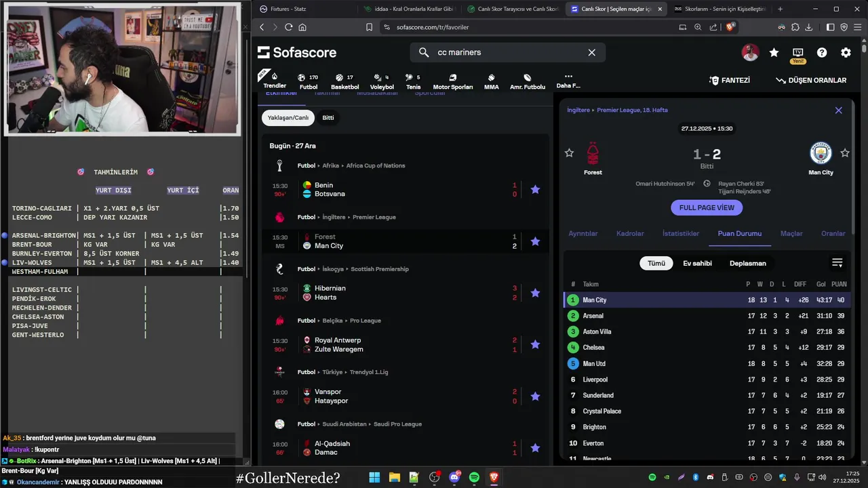Screen dimensions: 868x488
Task: Close the Forest–Man City match panel
Action: (838, 110)
